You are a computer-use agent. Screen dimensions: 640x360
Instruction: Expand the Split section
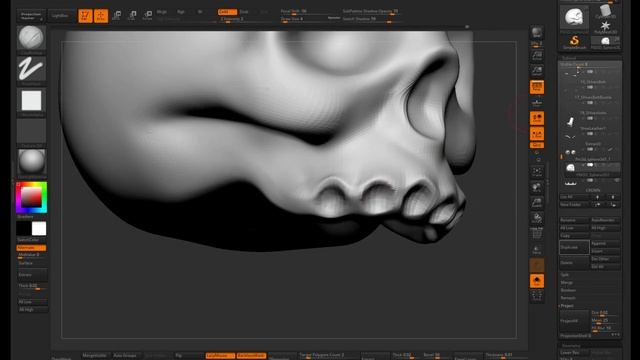coord(565,275)
